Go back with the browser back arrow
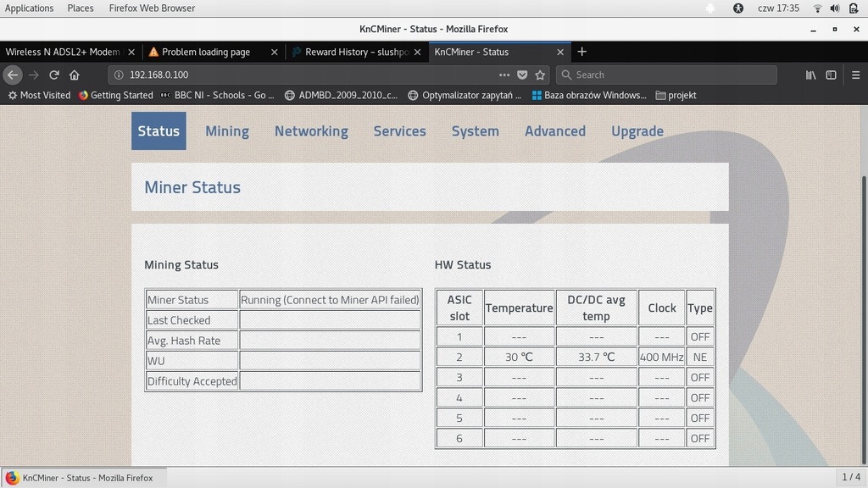This screenshot has height=488, width=868. point(13,75)
